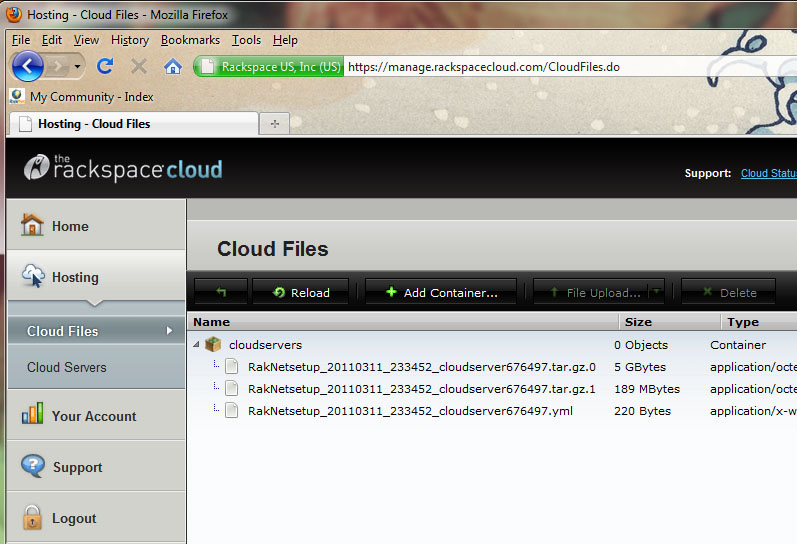
Task: Open the File Upload dropdown arrow
Action: click(x=656, y=292)
